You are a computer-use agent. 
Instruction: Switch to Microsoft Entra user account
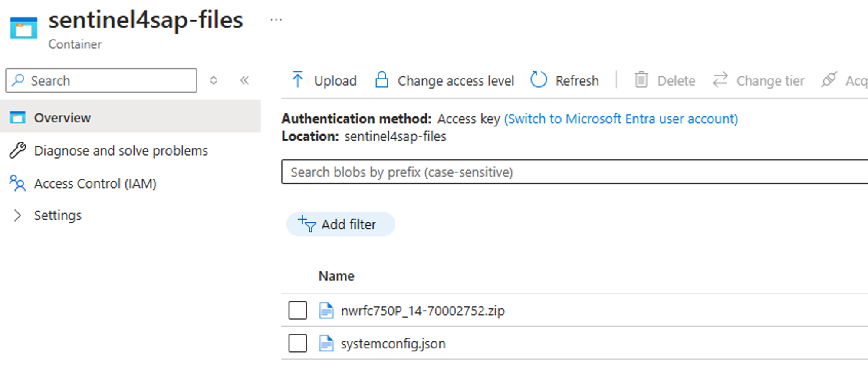tap(621, 119)
